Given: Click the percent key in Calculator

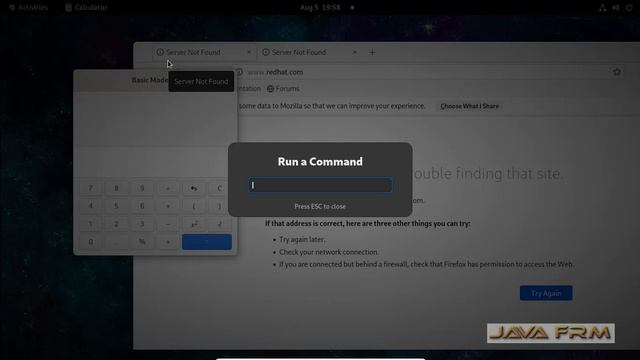Looking at the screenshot, I should coord(142,242).
